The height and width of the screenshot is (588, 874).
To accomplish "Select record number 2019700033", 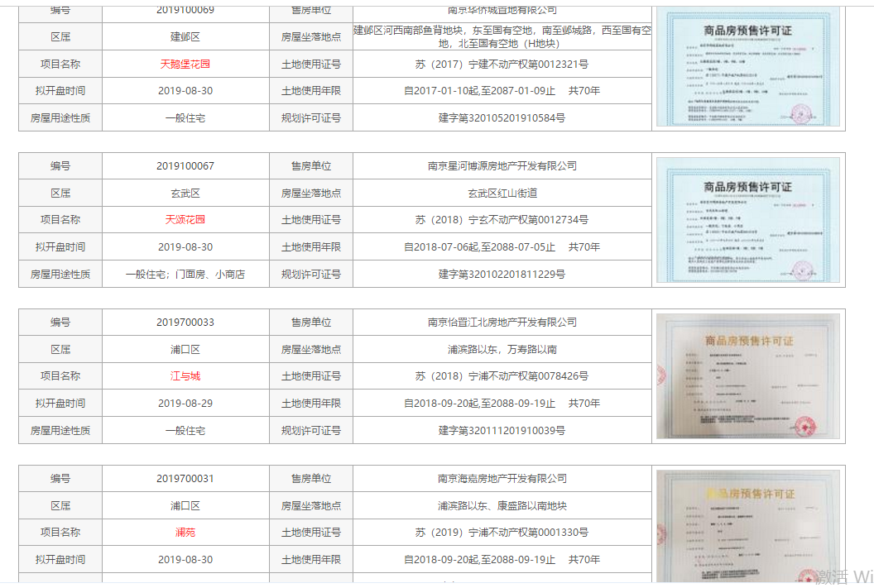I will point(185,323).
